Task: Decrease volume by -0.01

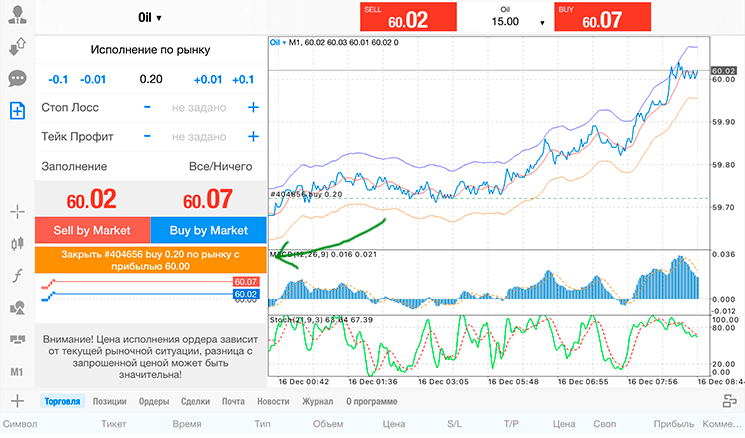Action: coord(93,79)
